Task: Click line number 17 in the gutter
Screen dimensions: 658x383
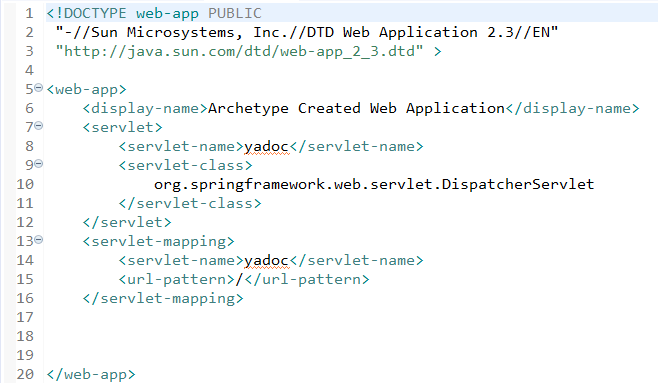Action: [25, 318]
